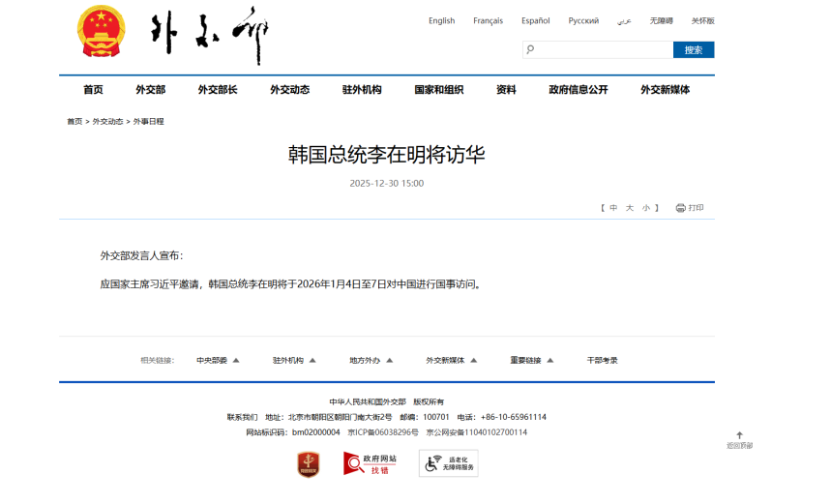Switch site language to Русский

[x=583, y=20]
